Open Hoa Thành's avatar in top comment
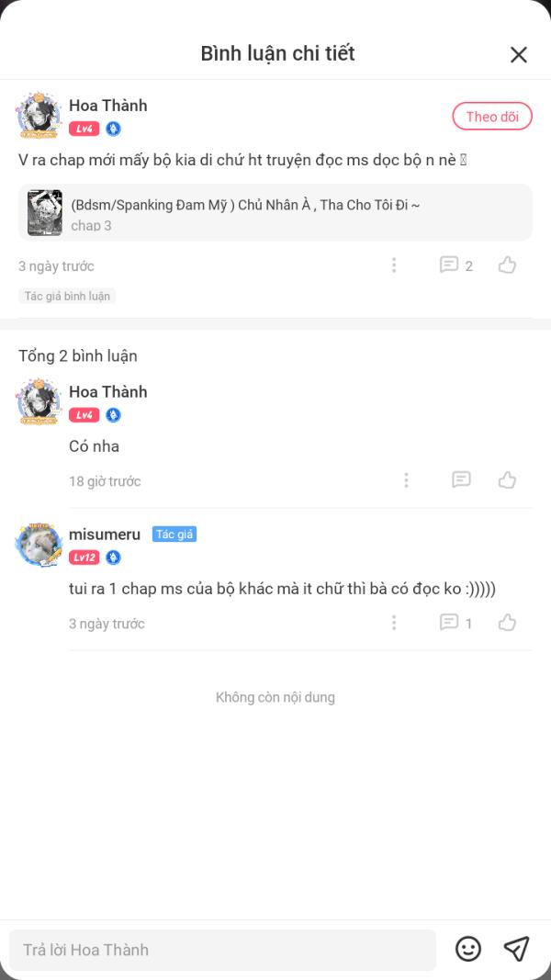 [39, 115]
